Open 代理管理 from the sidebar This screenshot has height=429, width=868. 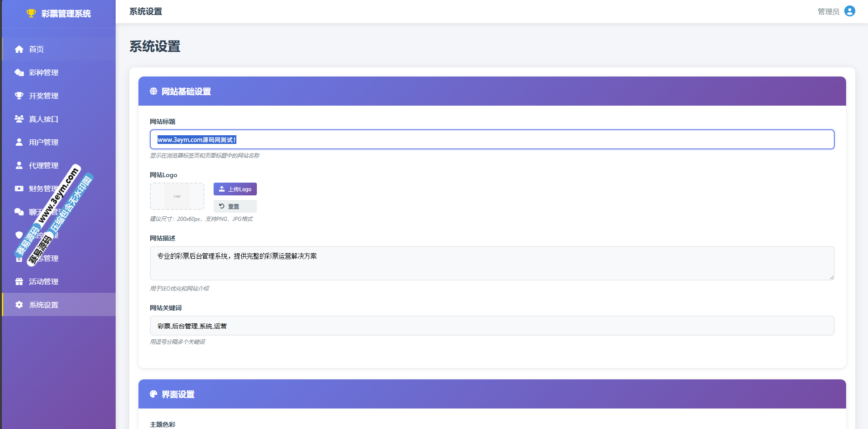pyautogui.click(x=44, y=165)
